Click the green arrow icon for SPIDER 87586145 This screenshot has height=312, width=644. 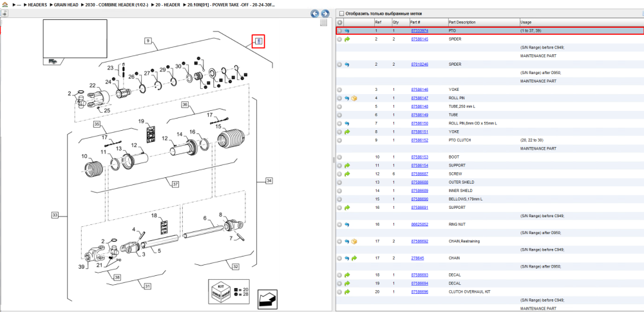(x=347, y=39)
